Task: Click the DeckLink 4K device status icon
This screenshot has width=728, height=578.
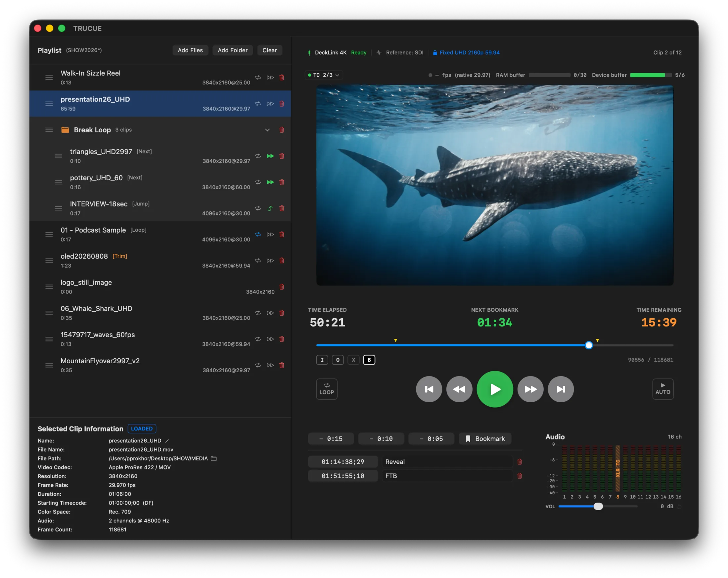Action: coord(309,53)
